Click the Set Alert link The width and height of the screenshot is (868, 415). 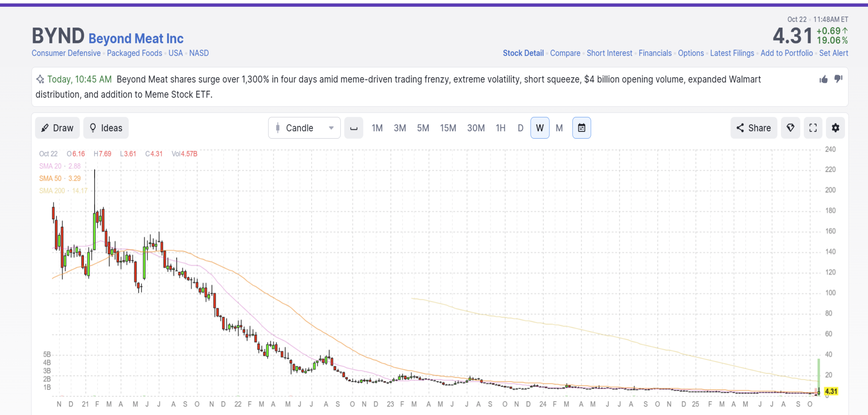pyautogui.click(x=833, y=53)
